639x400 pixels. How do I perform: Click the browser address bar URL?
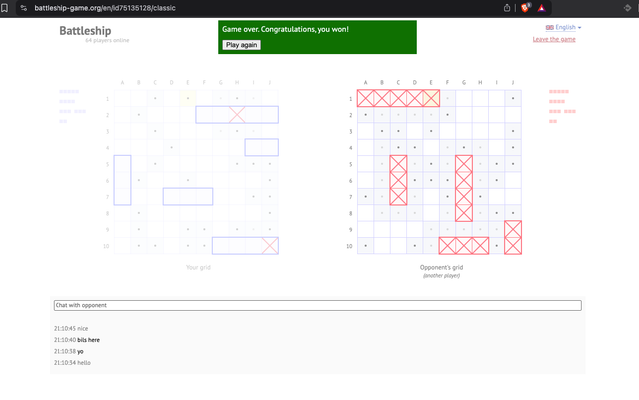105,8
